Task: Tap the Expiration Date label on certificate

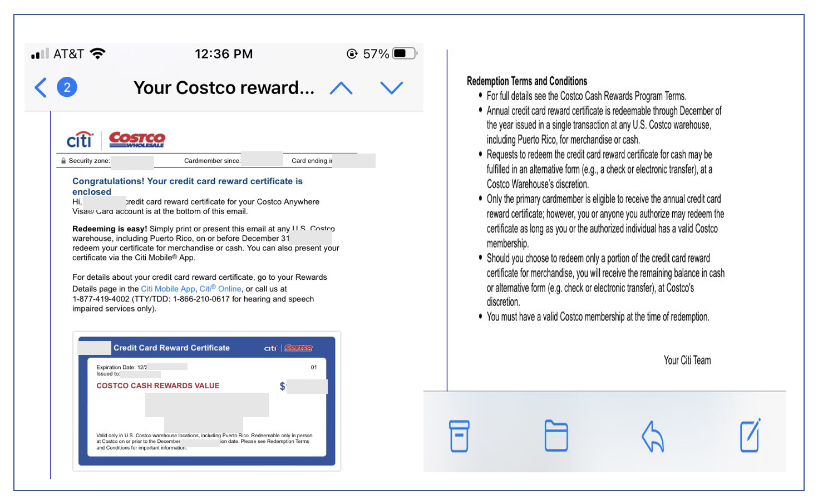Action: pos(116,367)
